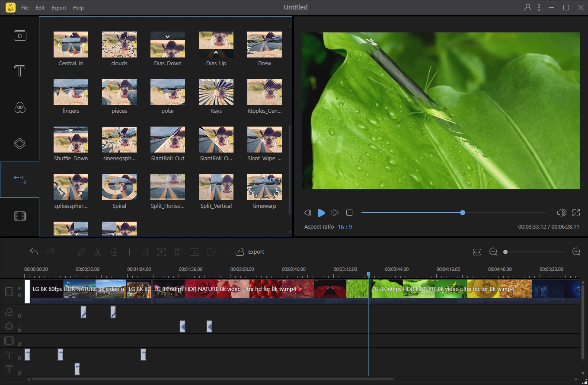Image resolution: width=588 pixels, height=385 pixels.
Task: Click the Set duration clock icon
Action: point(211,252)
